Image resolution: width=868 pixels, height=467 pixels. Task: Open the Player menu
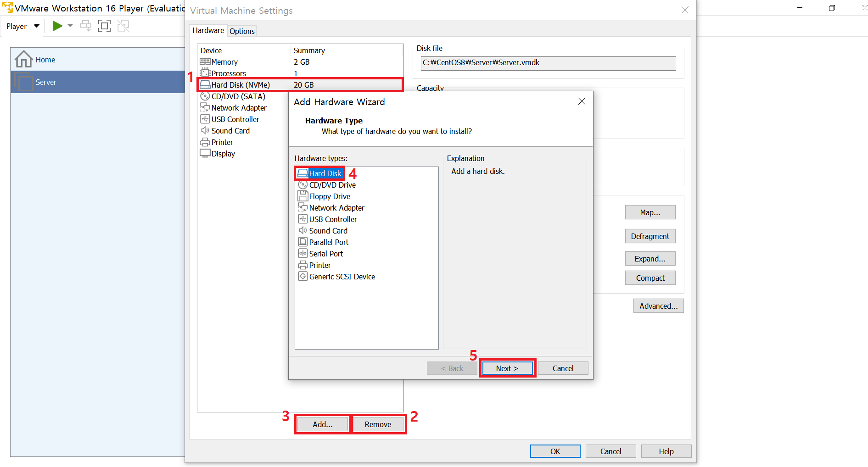[22, 26]
